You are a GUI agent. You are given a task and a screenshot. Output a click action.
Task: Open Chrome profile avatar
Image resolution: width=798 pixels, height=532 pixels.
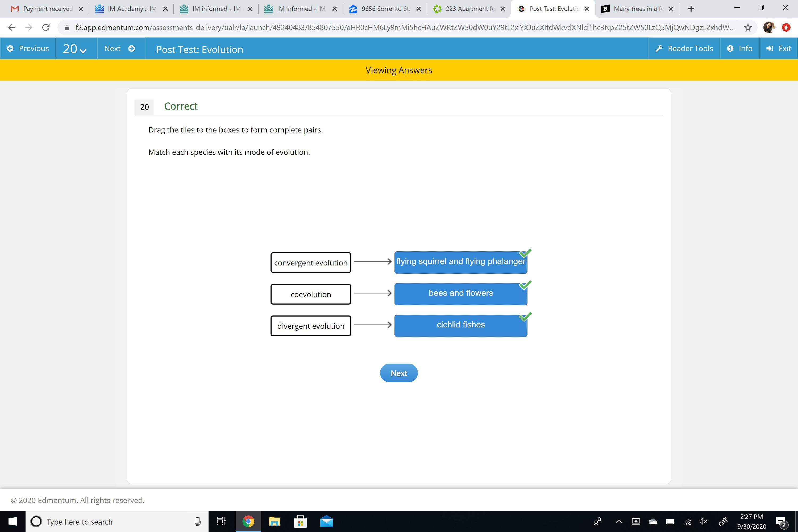[769, 27]
